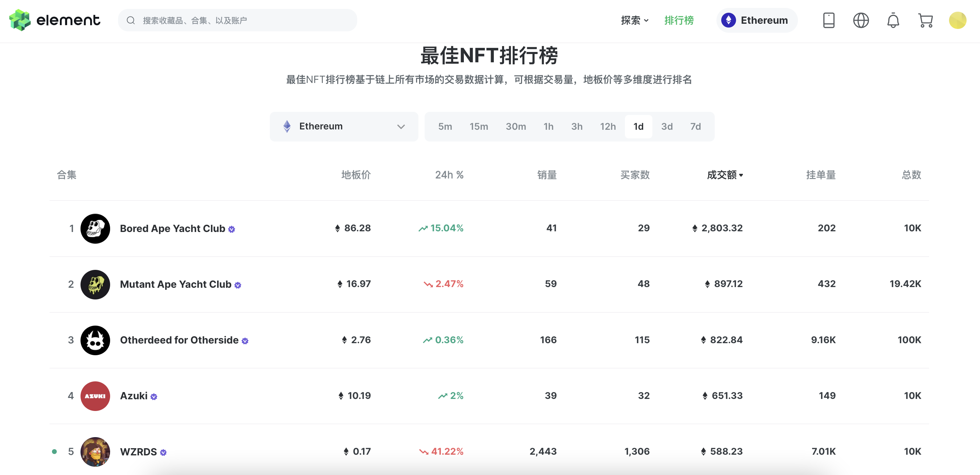Viewport: 980px width, 475px height.
Task: Select the 5m time range
Action: (x=445, y=126)
